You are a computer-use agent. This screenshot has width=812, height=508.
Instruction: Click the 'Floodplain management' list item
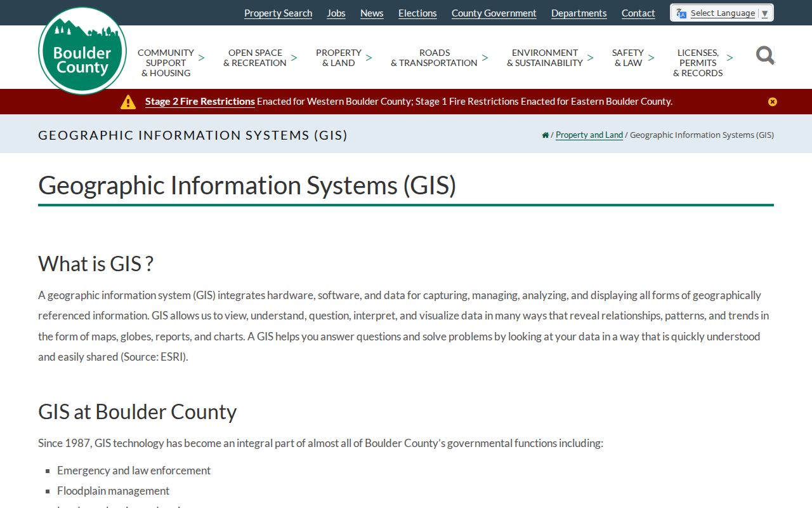pyautogui.click(x=113, y=491)
